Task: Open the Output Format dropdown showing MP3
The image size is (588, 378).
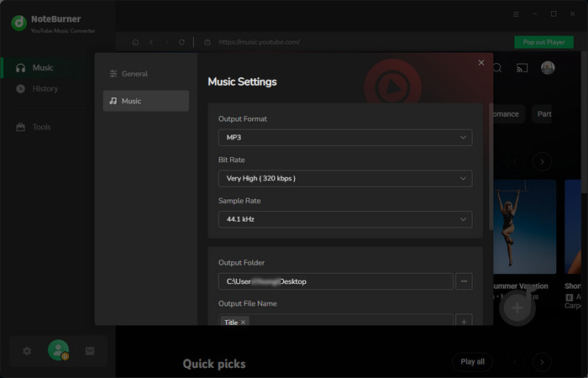Action: click(344, 138)
